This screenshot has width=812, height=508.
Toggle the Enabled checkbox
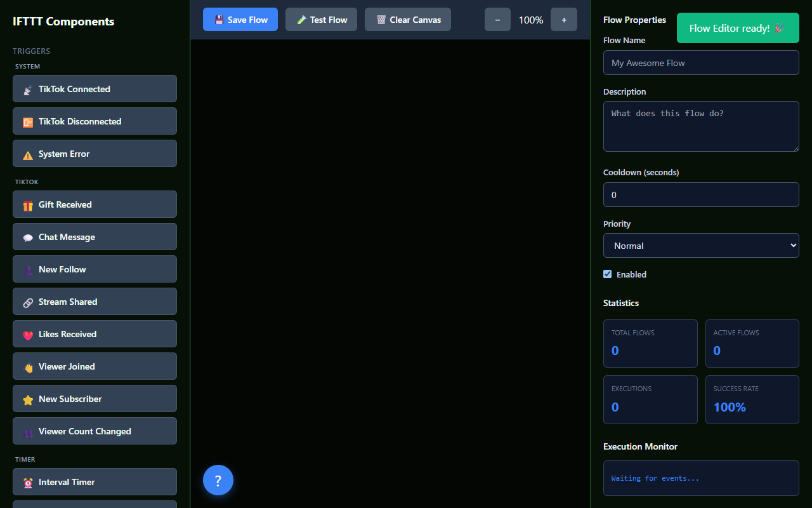click(x=608, y=274)
